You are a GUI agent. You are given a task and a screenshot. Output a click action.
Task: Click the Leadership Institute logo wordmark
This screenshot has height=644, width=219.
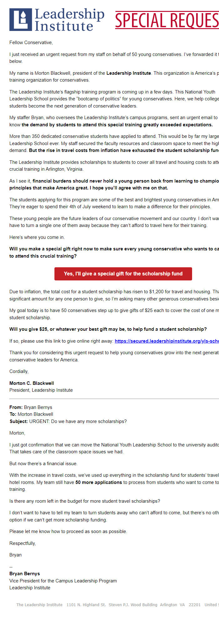coord(69,20)
